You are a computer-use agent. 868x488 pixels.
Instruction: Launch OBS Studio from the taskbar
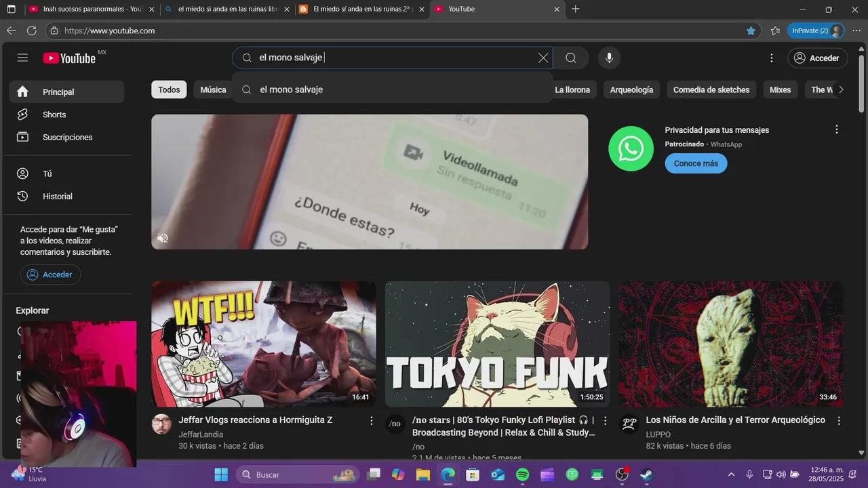(622, 474)
